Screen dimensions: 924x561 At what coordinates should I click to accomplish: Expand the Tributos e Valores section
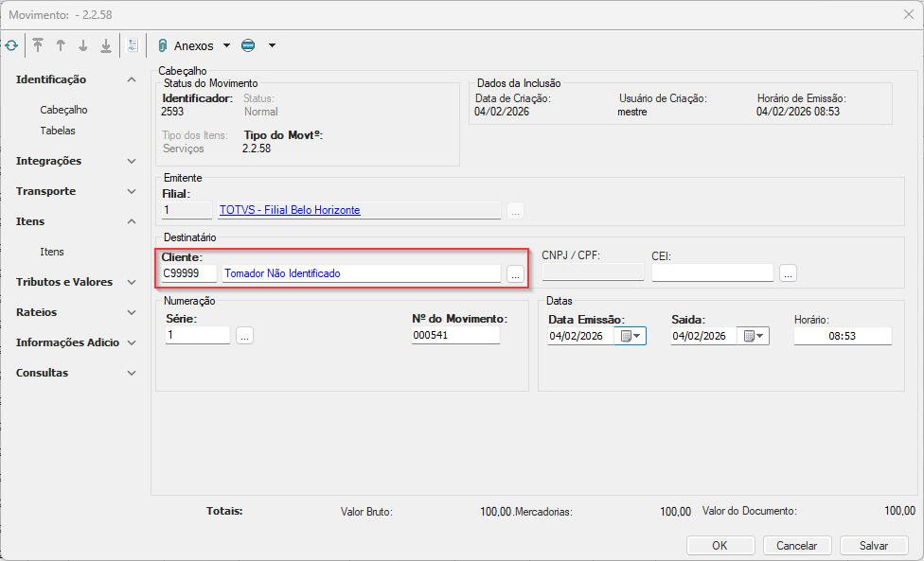132,282
